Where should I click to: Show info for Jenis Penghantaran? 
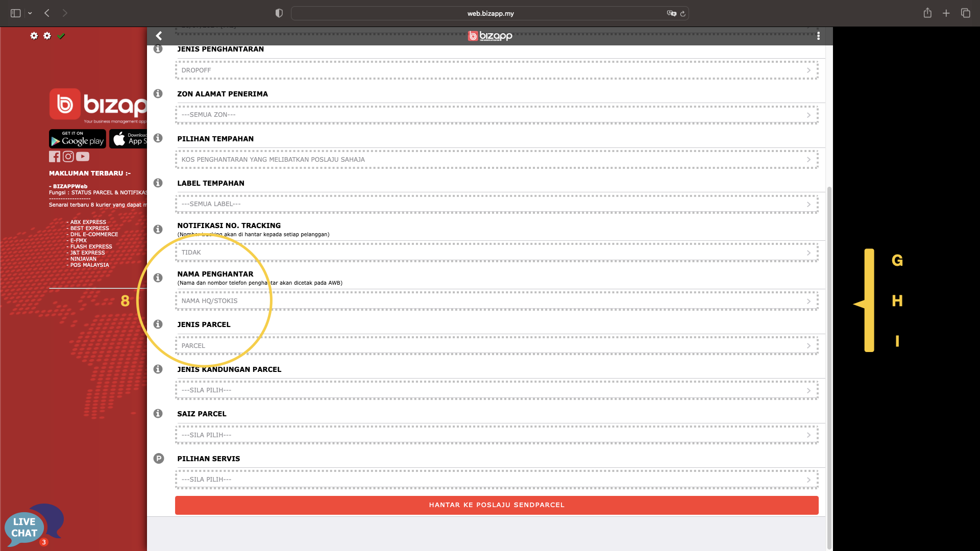(x=158, y=49)
